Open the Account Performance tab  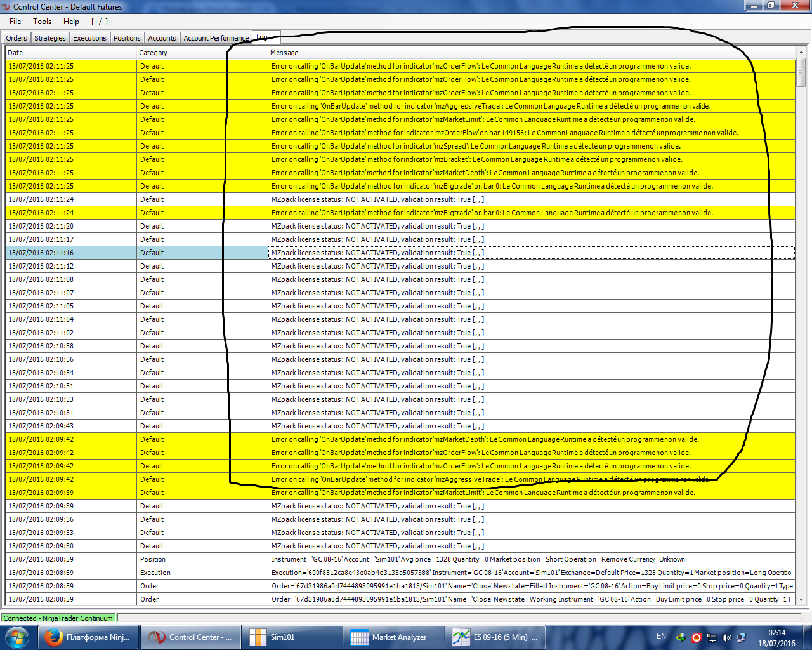pos(216,38)
